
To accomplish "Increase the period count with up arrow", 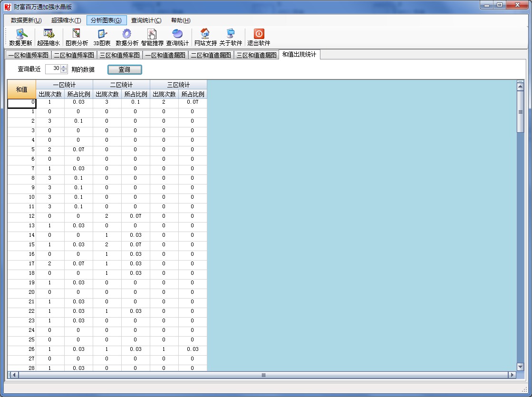I will click(64, 67).
